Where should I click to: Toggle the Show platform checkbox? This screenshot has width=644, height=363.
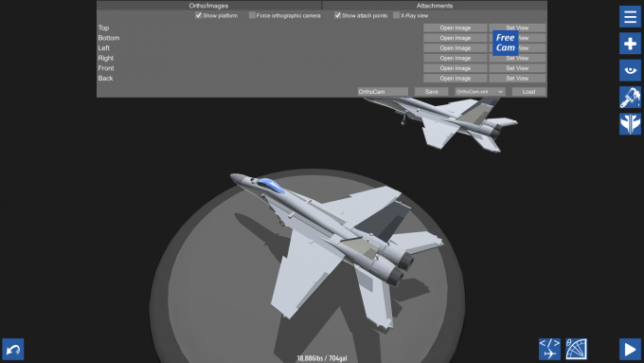point(198,15)
